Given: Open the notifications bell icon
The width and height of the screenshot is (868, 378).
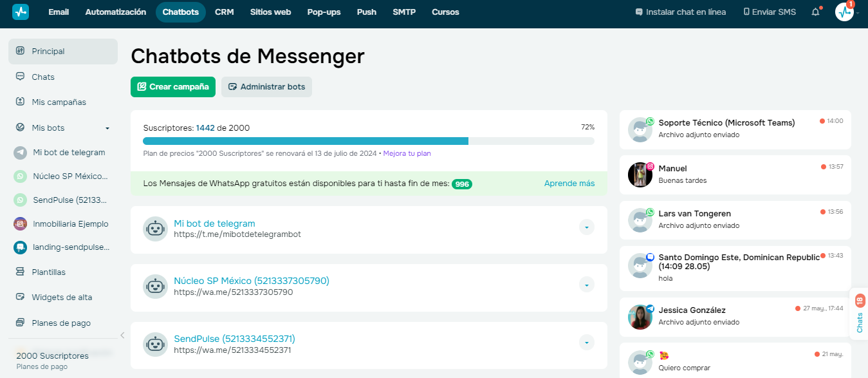Looking at the screenshot, I should [x=815, y=12].
